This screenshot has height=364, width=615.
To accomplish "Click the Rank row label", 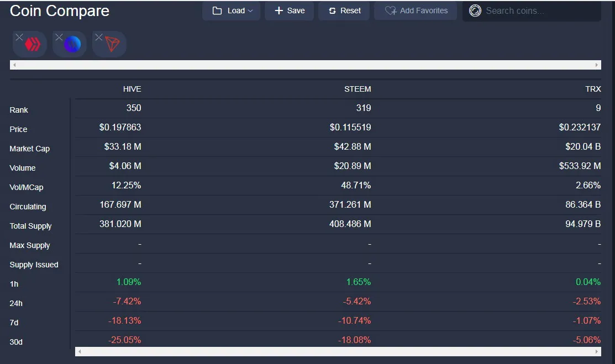I will click(x=19, y=110).
